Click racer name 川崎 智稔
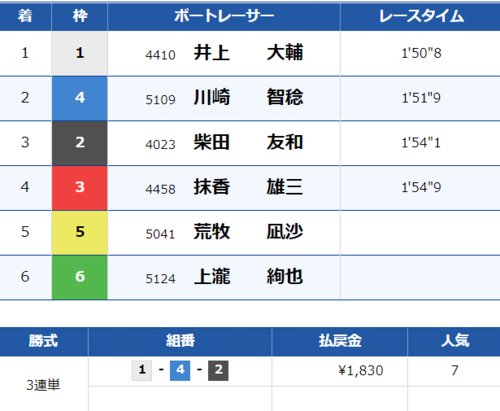The image size is (500, 411). point(248,97)
